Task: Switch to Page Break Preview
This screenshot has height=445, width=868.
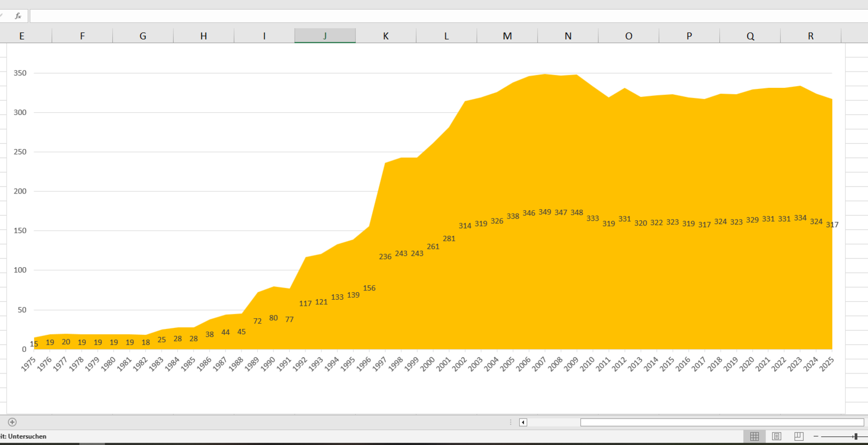Action: (x=799, y=436)
